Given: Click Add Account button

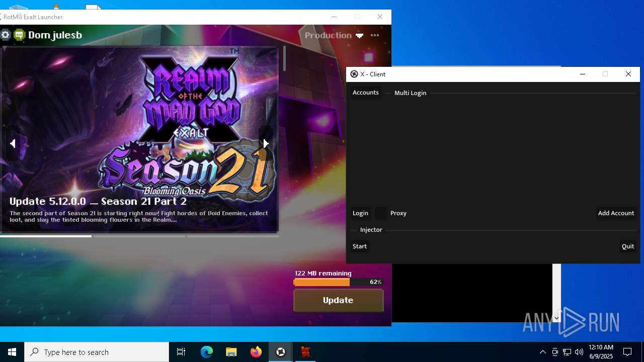Looking at the screenshot, I should (x=616, y=213).
